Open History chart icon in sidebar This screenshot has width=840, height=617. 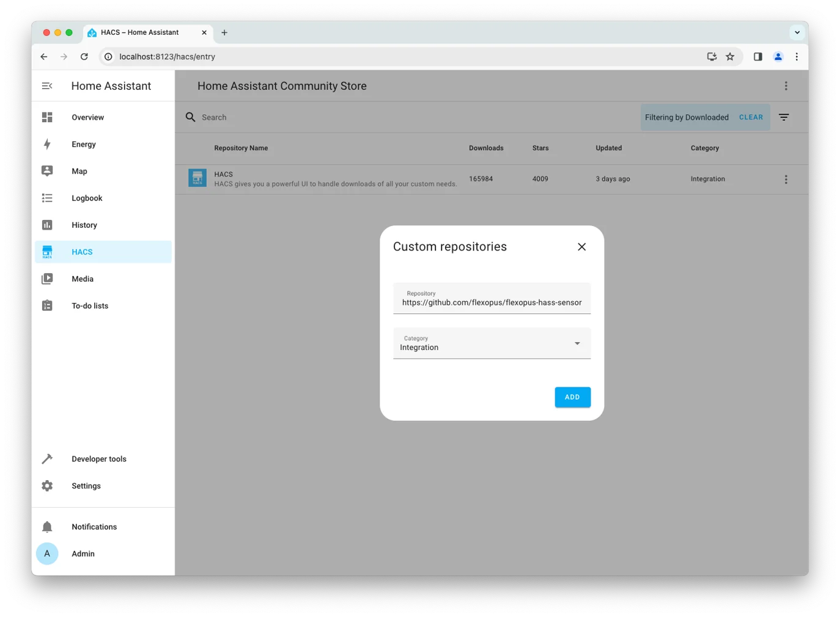[x=47, y=225]
